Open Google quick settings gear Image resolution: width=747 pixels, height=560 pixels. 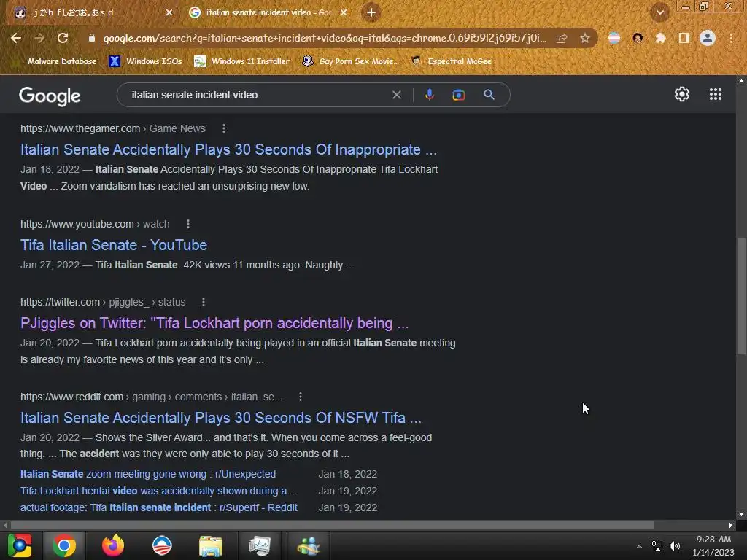click(x=682, y=94)
